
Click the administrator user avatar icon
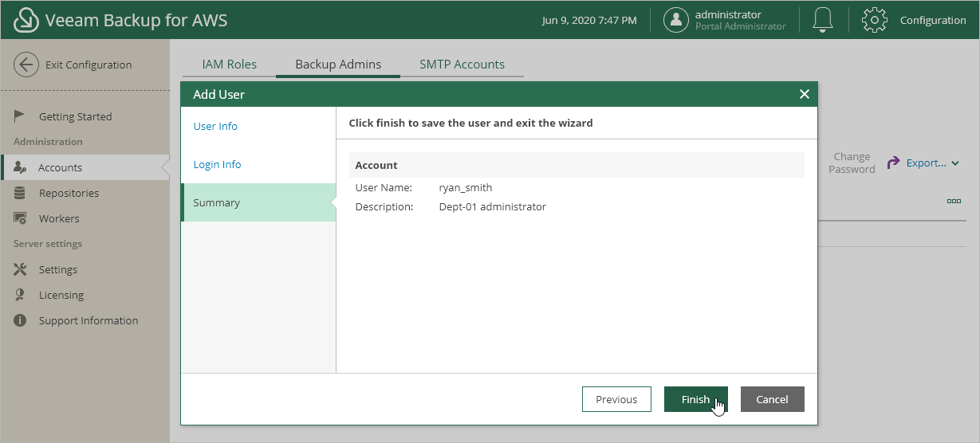pyautogui.click(x=676, y=20)
